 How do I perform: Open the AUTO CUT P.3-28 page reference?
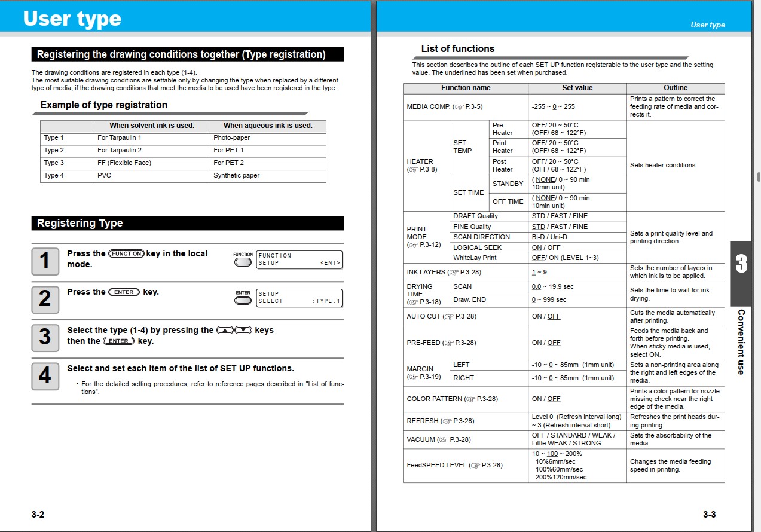tap(460, 316)
